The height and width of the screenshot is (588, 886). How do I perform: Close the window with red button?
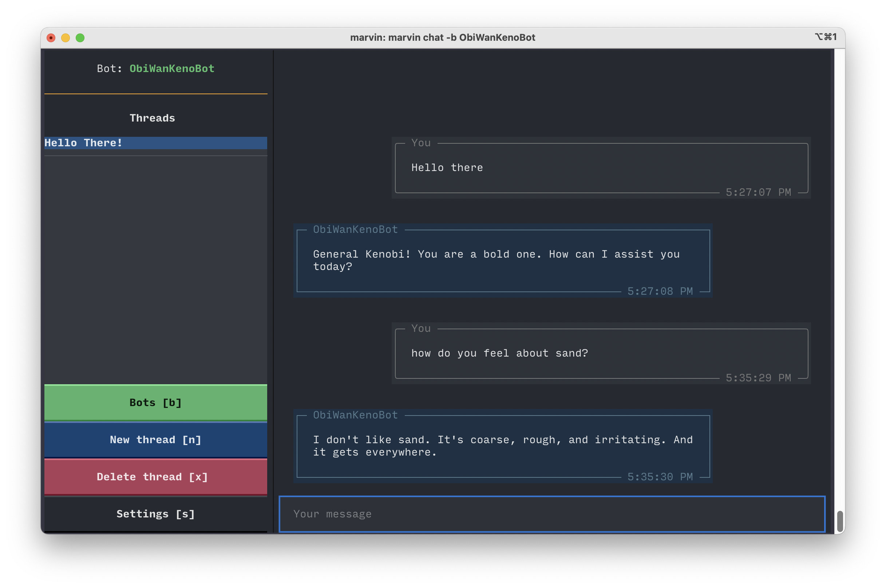pos(51,38)
